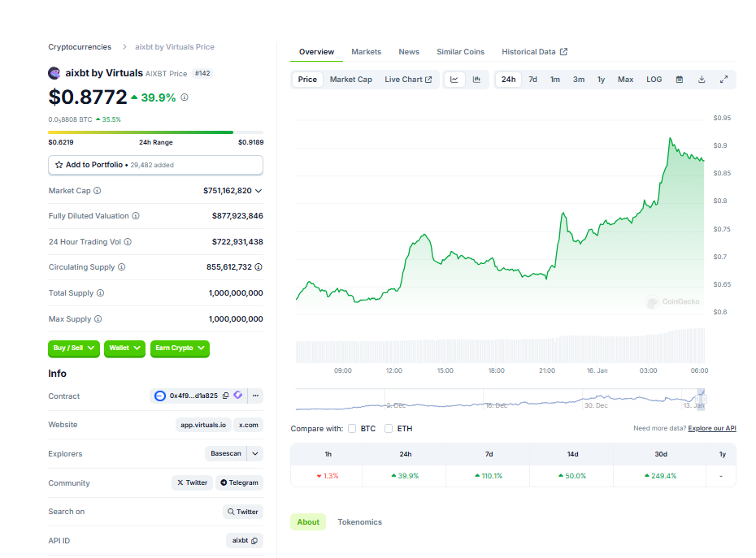This screenshot has height=558, width=756.
Task: Select the 7d time range
Action: 532,80
